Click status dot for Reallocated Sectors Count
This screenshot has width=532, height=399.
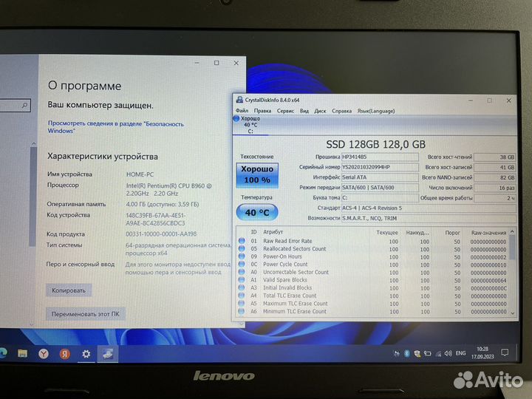(x=242, y=248)
